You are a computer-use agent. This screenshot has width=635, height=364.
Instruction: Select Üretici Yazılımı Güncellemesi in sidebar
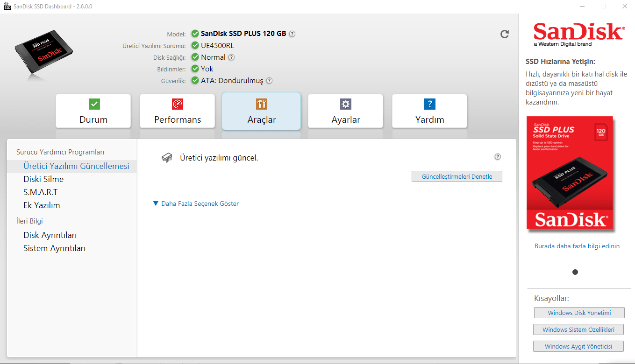click(72, 166)
